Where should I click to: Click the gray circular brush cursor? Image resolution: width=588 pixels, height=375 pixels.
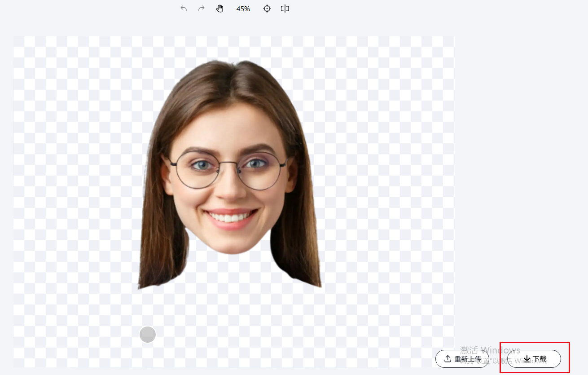point(148,335)
